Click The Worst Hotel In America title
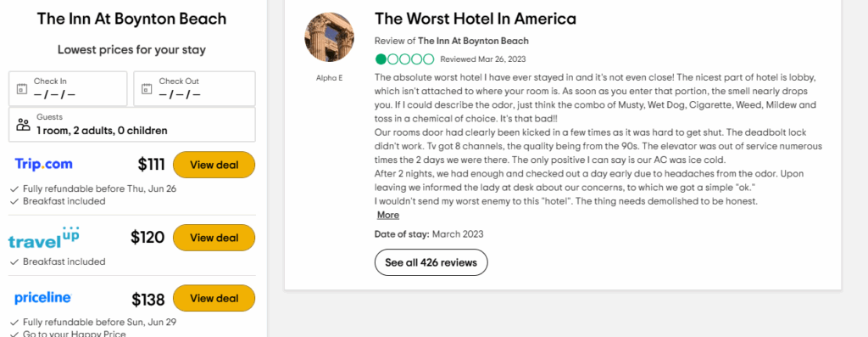This screenshot has width=868, height=337. click(x=476, y=19)
